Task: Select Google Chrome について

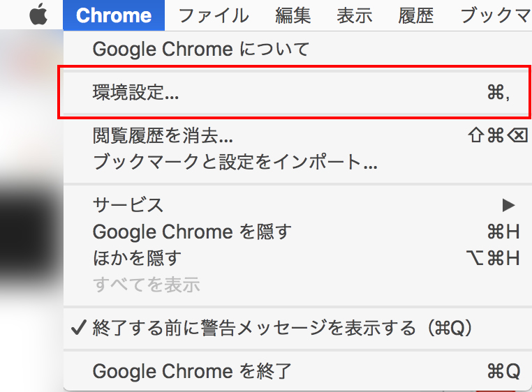Action: 200,50
